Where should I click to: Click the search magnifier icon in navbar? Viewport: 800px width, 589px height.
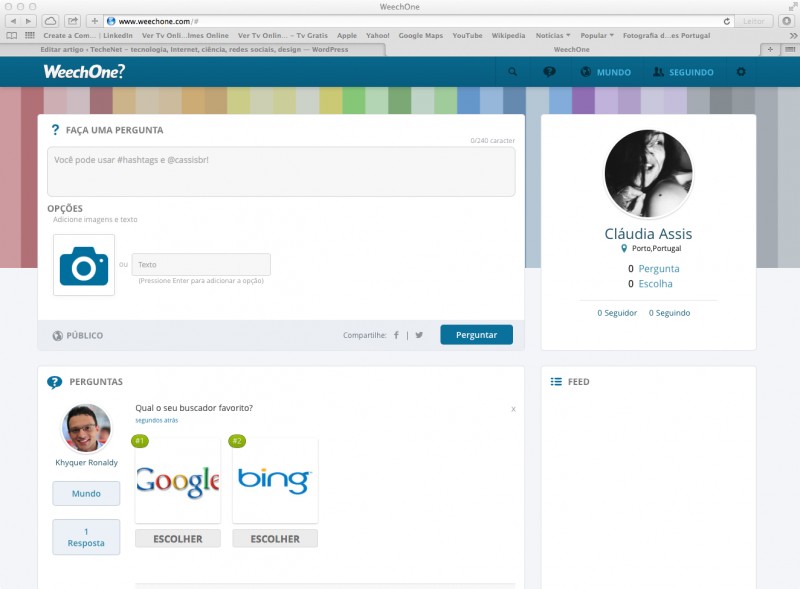coord(513,72)
